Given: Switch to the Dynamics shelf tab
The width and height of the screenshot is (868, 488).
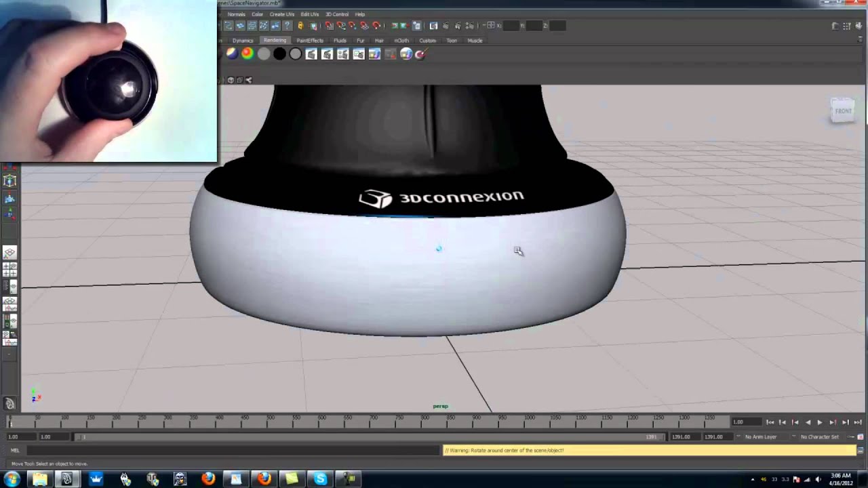Looking at the screenshot, I should pos(243,41).
